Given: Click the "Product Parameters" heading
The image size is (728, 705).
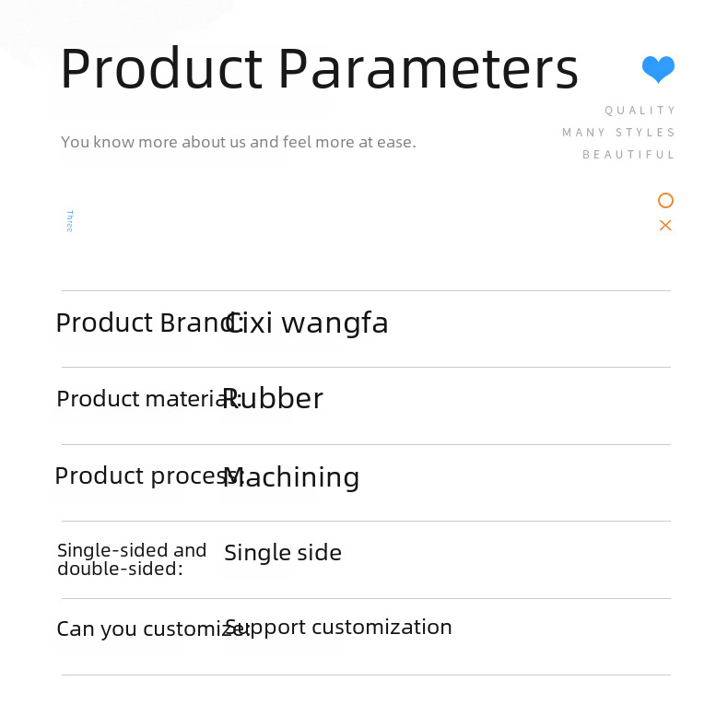Looking at the screenshot, I should [319, 69].
